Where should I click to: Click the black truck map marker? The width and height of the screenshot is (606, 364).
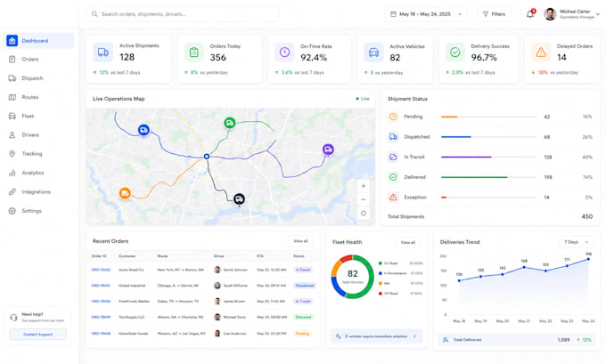(x=239, y=199)
